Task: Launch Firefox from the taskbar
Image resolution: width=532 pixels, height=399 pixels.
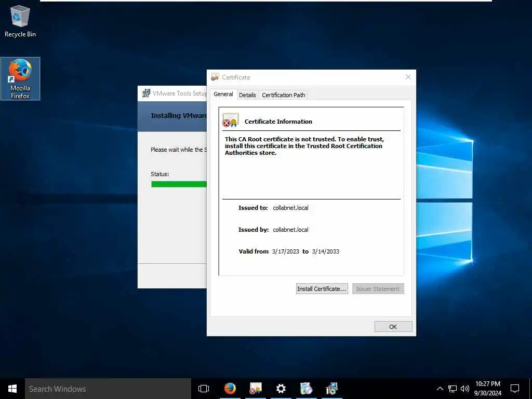Action: click(x=230, y=389)
